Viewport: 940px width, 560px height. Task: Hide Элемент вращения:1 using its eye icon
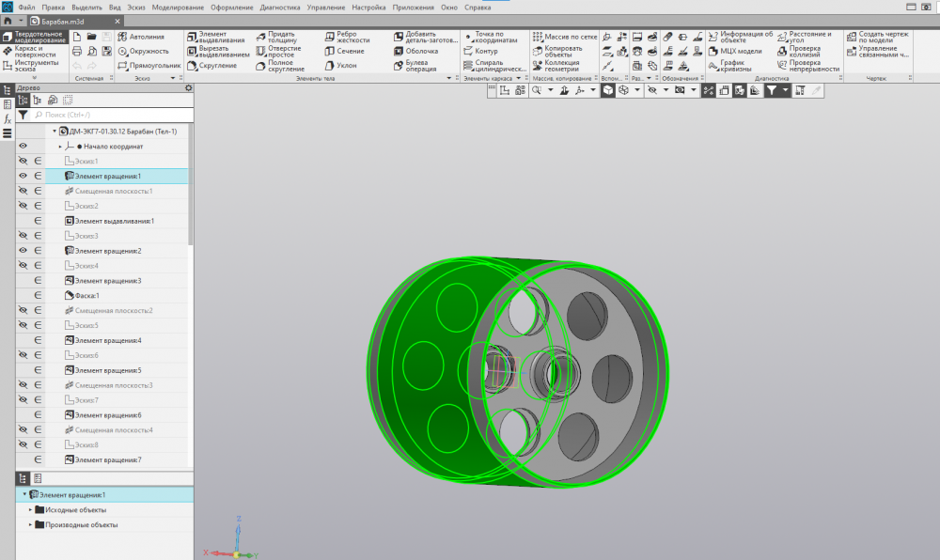(23, 176)
